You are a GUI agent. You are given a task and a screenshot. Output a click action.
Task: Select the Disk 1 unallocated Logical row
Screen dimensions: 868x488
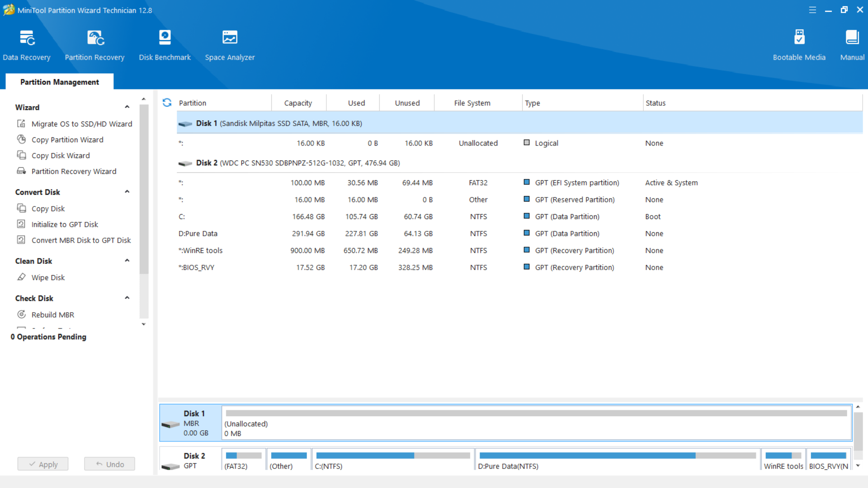(519, 143)
